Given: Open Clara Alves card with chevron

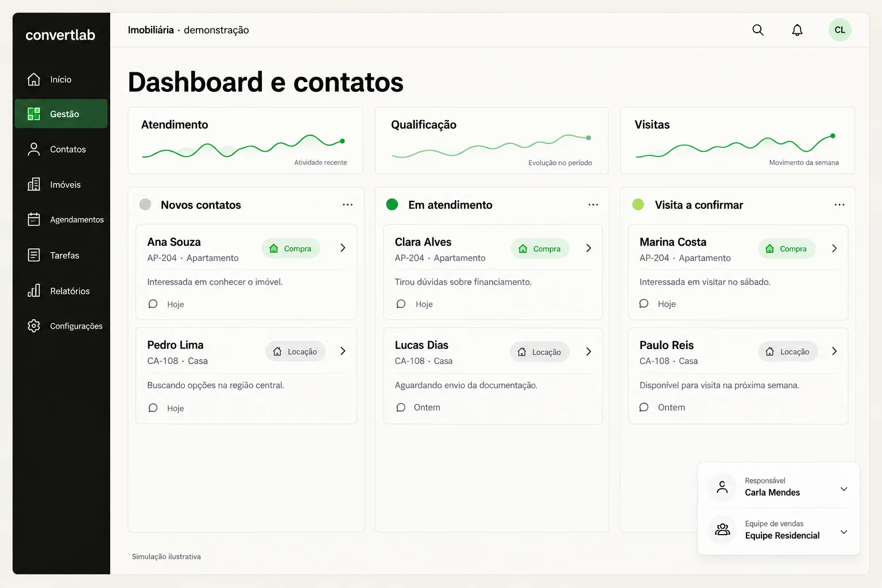Looking at the screenshot, I should coord(589,248).
